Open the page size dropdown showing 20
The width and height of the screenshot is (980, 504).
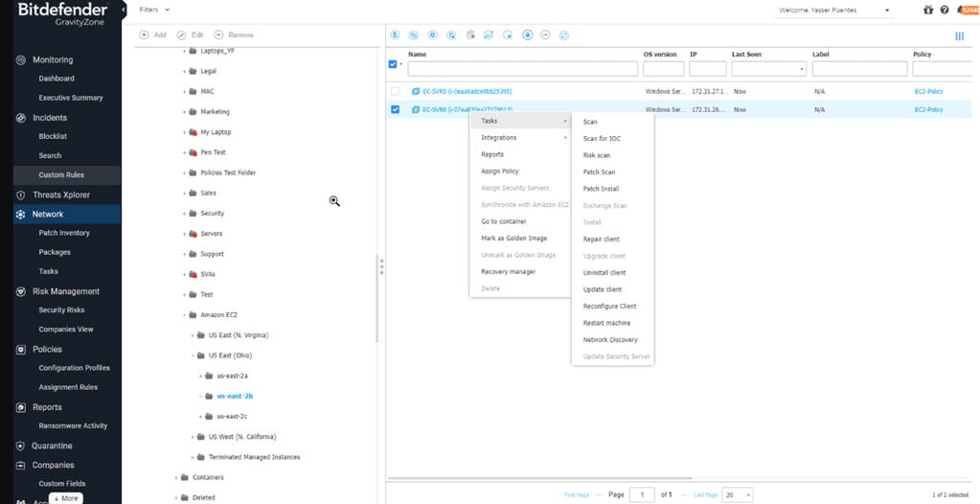[x=737, y=494]
